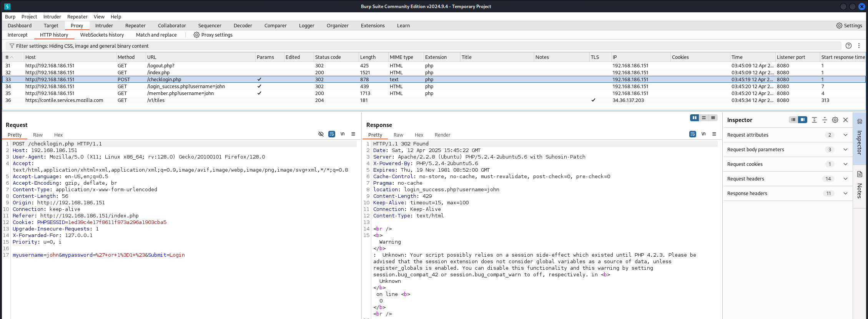Collapse all Inspector sections

point(825,120)
